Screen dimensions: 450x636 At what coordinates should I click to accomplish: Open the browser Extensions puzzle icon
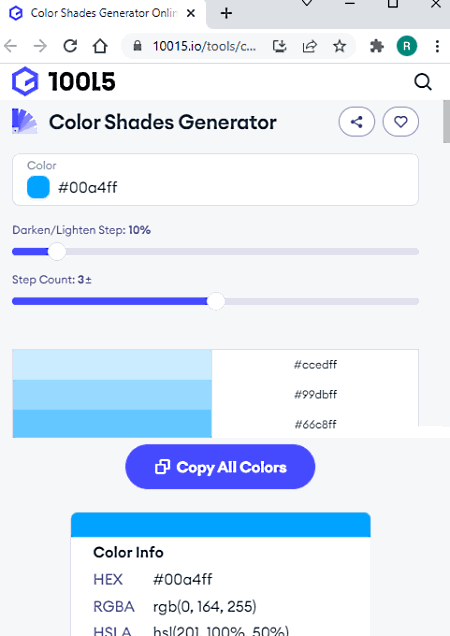click(x=377, y=46)
